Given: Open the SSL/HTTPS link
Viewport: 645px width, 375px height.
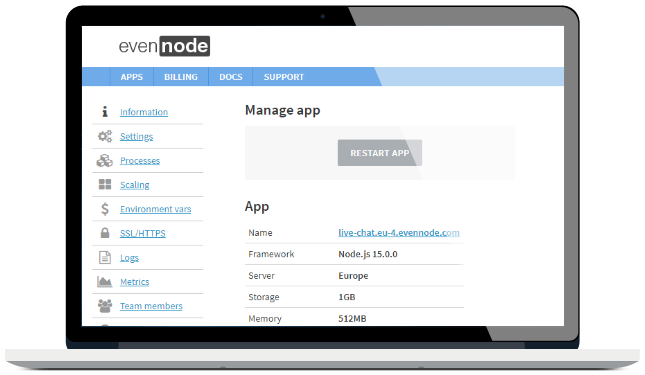Looking at the screenshot, I should click(143, 234).
